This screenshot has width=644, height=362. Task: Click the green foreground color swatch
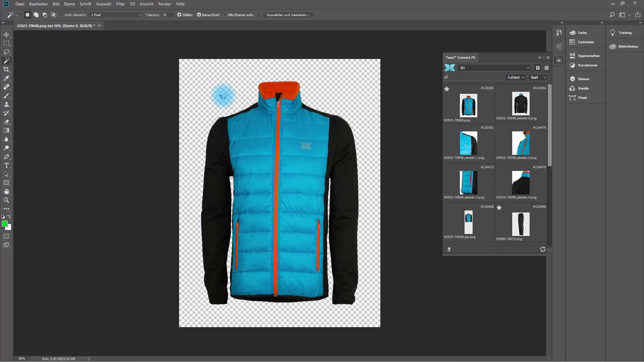pos(4,224)
